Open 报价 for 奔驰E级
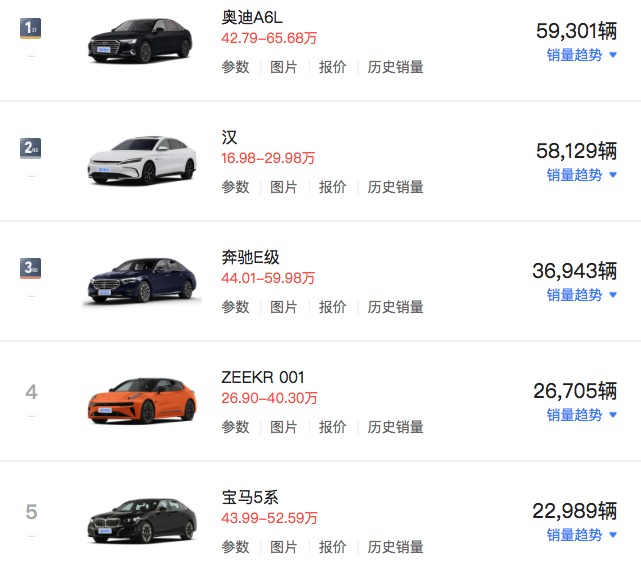The height and width of the screenshot is (569, 641). [333, 307]
